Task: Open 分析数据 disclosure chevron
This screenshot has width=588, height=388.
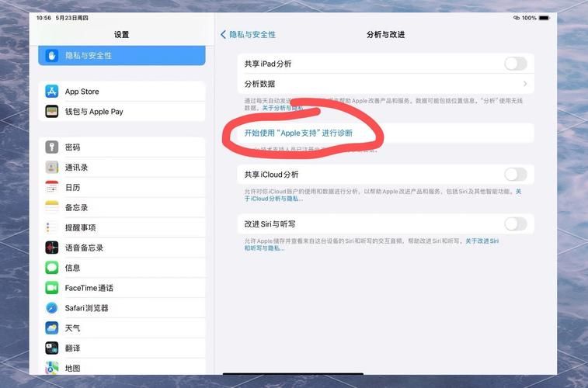Action: click(525, 84)
